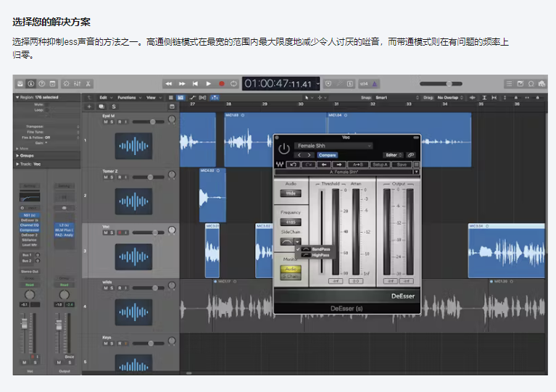Viewport: 556px width, 392px height.
Task: Click the Waves Save button
Action: pyautogui.click(x=402, y=164)
